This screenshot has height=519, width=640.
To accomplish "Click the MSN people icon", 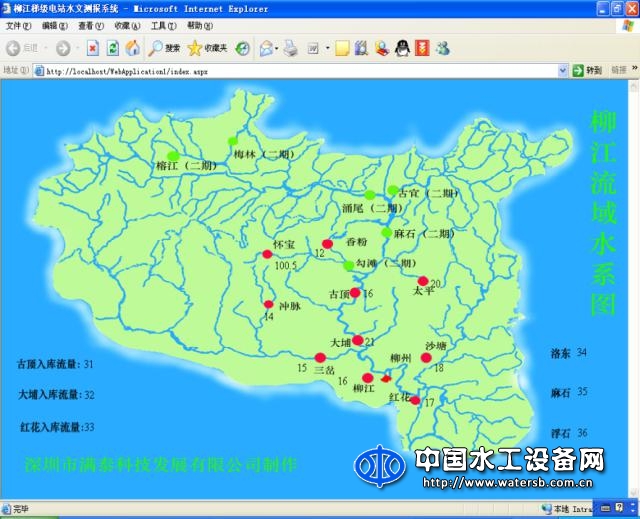I will (442, 48).
